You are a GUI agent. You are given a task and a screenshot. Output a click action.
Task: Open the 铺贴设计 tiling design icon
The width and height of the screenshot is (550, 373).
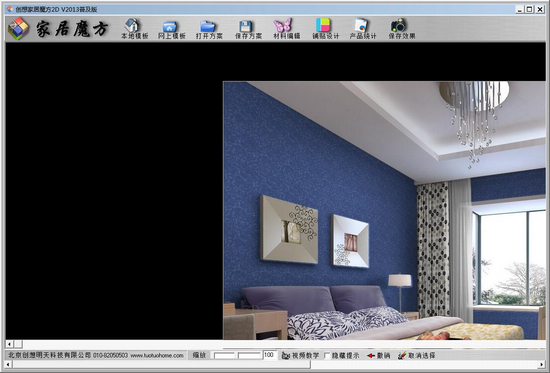[x=326, y=28]
